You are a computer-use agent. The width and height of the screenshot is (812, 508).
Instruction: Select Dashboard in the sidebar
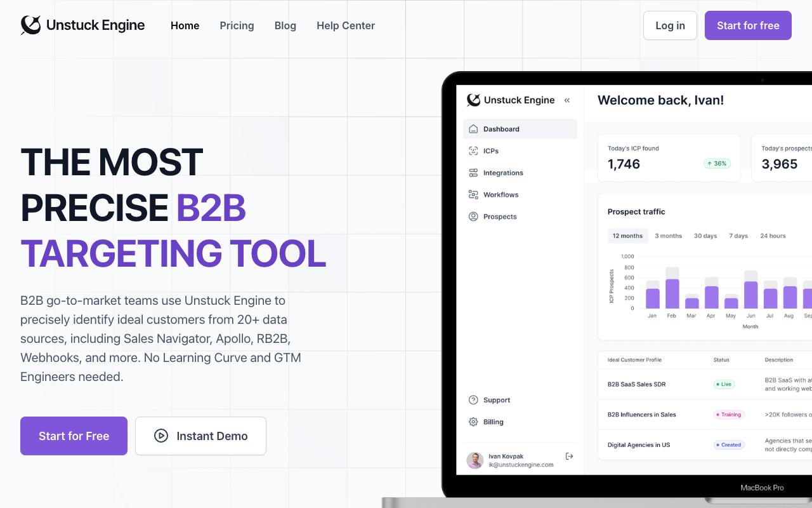point(520,129)
